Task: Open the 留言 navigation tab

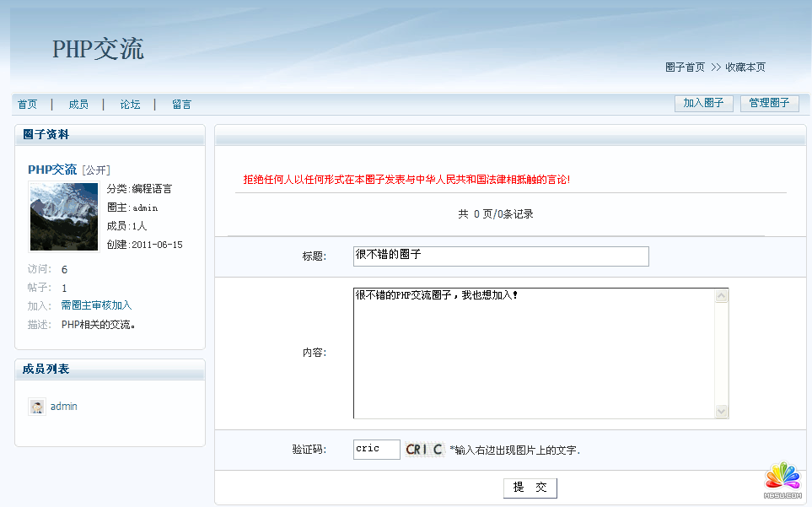Action: click(181, 105)
